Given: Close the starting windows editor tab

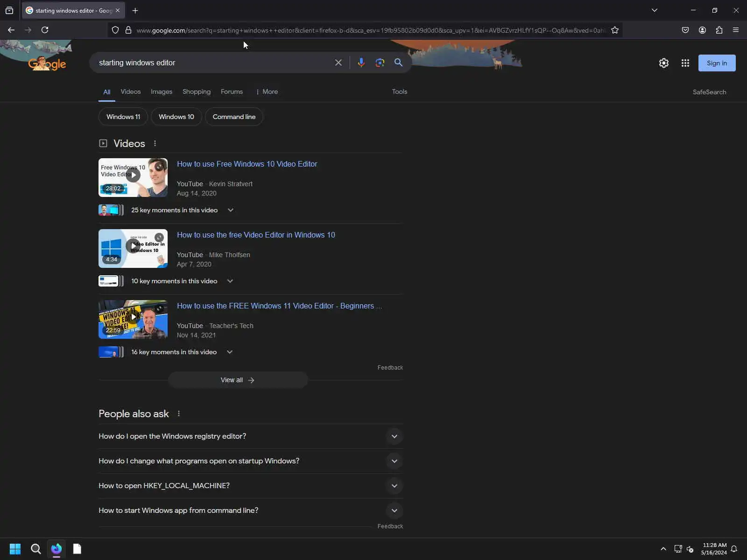Looking at the screenshot, I should click(x=118, y=10).
